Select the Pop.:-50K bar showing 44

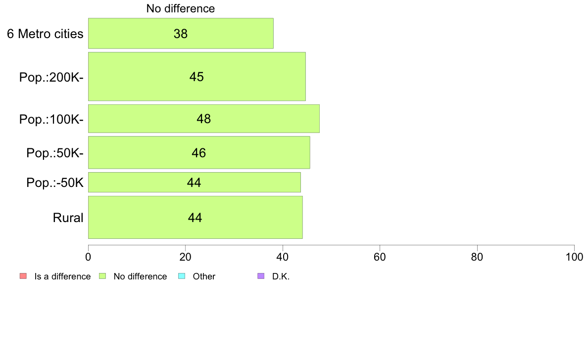(x=194, y=182)
